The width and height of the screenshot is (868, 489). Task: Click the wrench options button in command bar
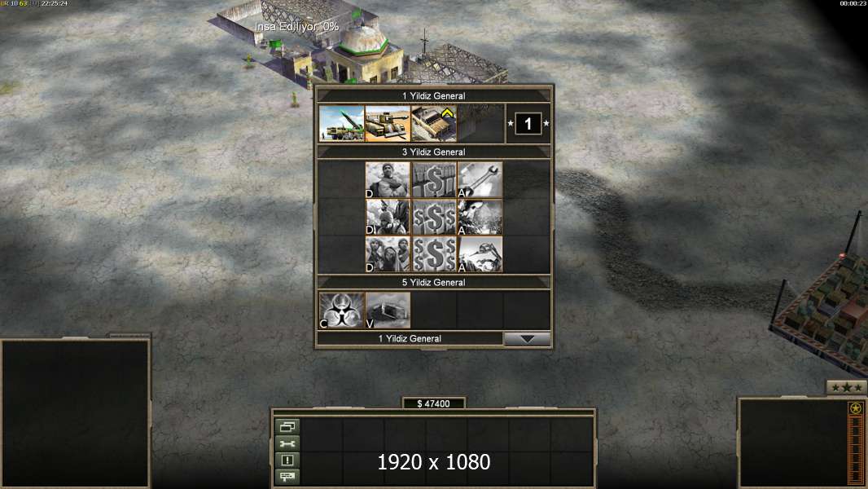click(x=287, y=443)
